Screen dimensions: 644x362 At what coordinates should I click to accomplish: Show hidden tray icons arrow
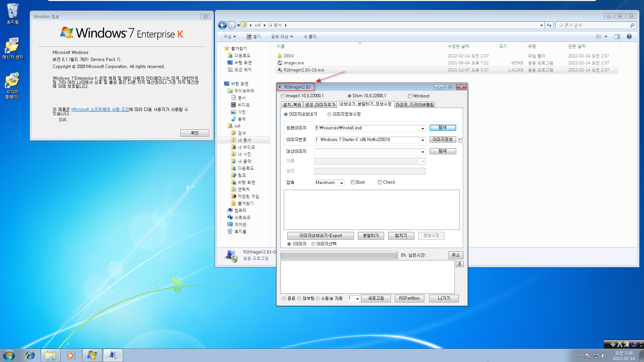[x=579, y=356]
